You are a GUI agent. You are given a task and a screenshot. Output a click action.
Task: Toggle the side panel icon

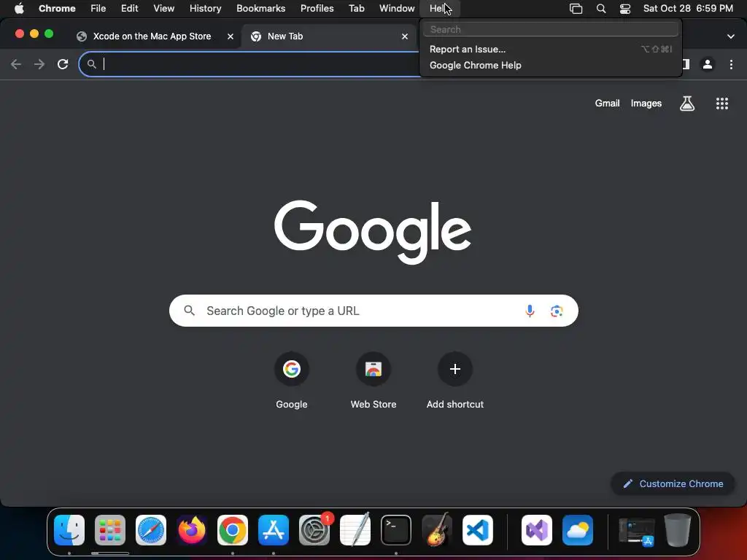coord(686,64)
